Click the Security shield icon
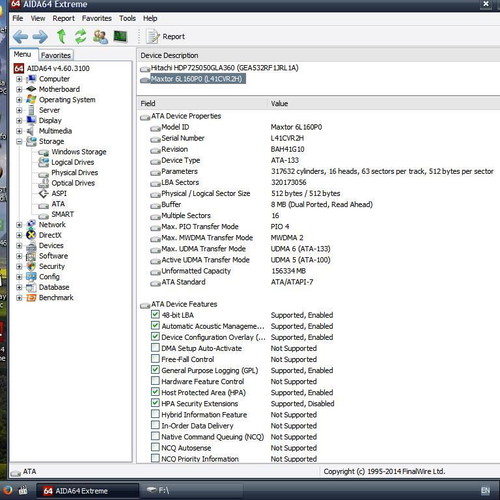This screenshot has height=500, width=500. pyautogui.click(x=31, y=266)
